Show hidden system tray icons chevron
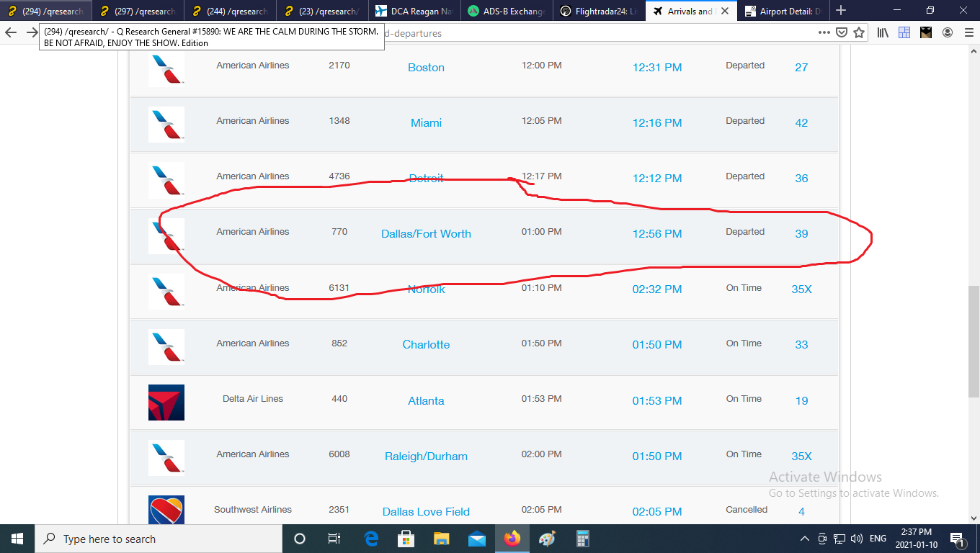 [x=805, y=539]
